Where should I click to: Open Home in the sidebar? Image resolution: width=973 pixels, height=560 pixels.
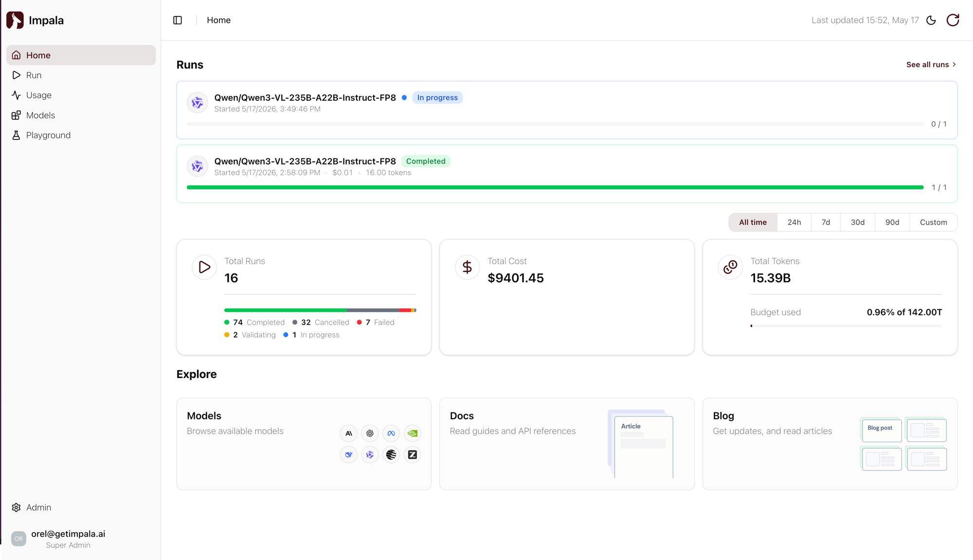coord(81,55)
